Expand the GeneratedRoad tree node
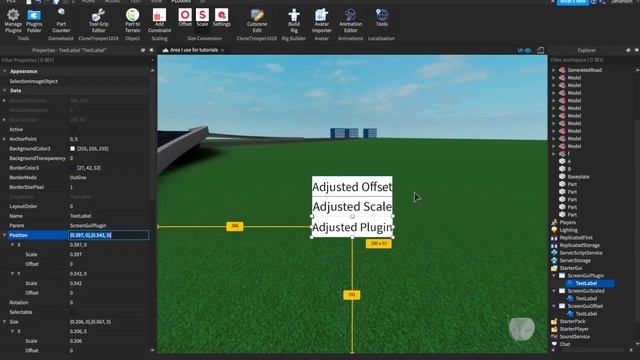Viewport: 640px width, 360px height. pos(554,70)
